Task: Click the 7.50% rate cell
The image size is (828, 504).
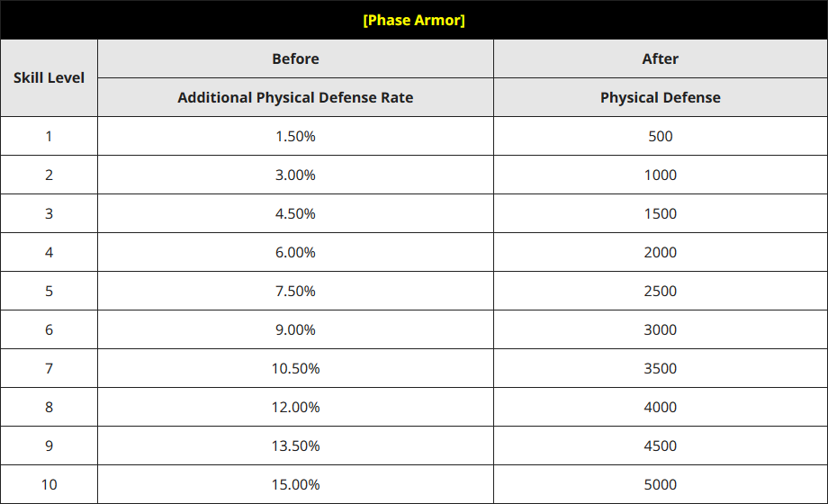Action: tap(296, 291)
